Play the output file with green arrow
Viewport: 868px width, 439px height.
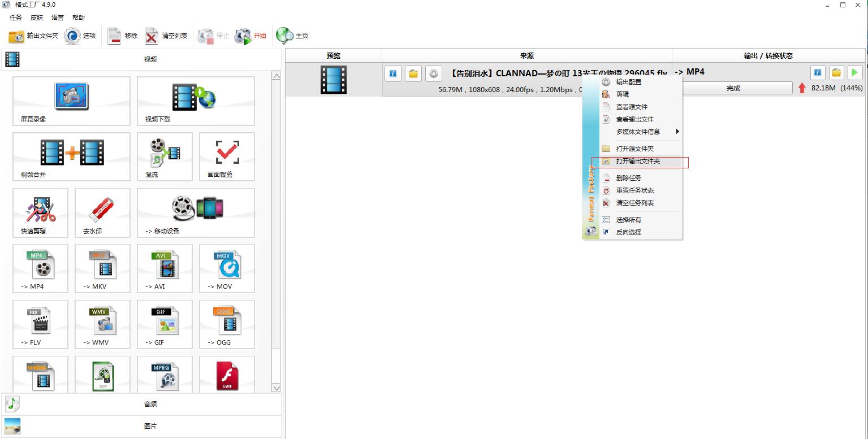855,72
